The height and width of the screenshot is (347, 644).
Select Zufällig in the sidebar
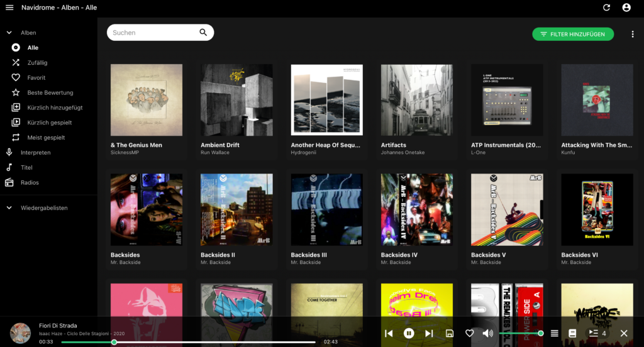point(37,63)
